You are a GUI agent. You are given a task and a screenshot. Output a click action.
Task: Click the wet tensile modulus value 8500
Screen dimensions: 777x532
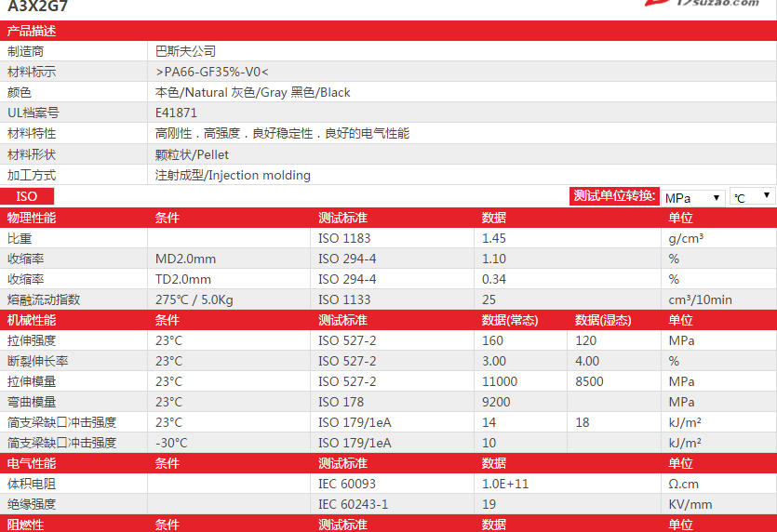pyautogui.click(x=589, y=381)
